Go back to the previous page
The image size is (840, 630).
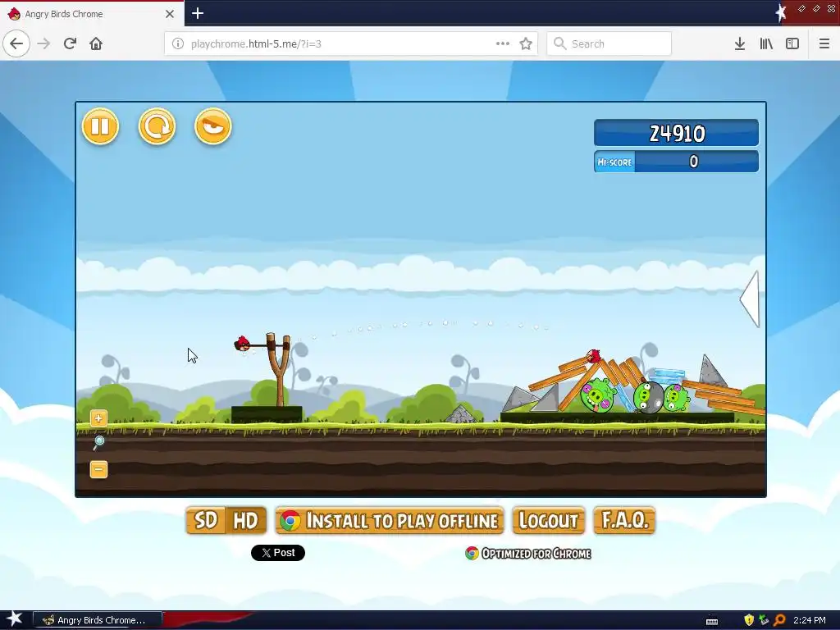(x=16, y=44)
